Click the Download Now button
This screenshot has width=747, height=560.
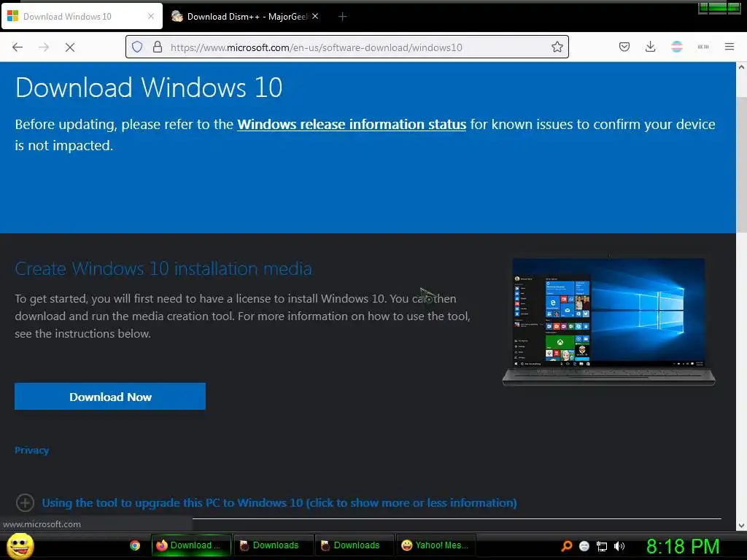click(110, 396)
